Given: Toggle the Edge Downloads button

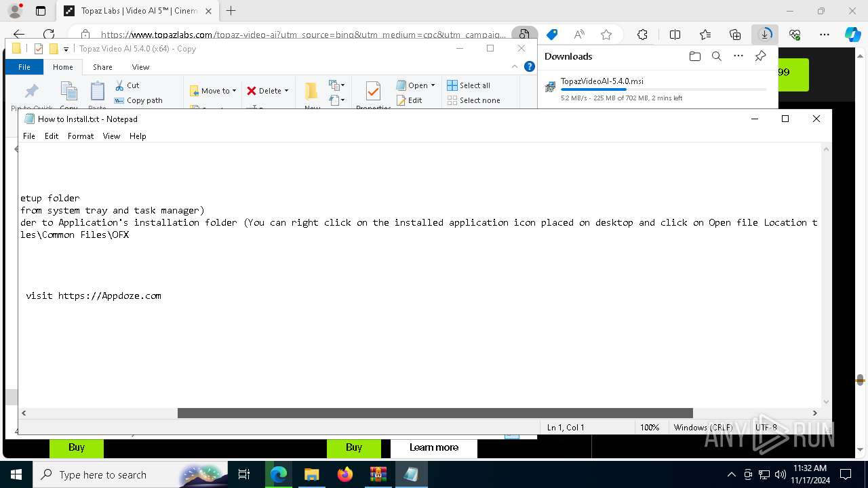Looking at the screenshot, I should (765, 35).
